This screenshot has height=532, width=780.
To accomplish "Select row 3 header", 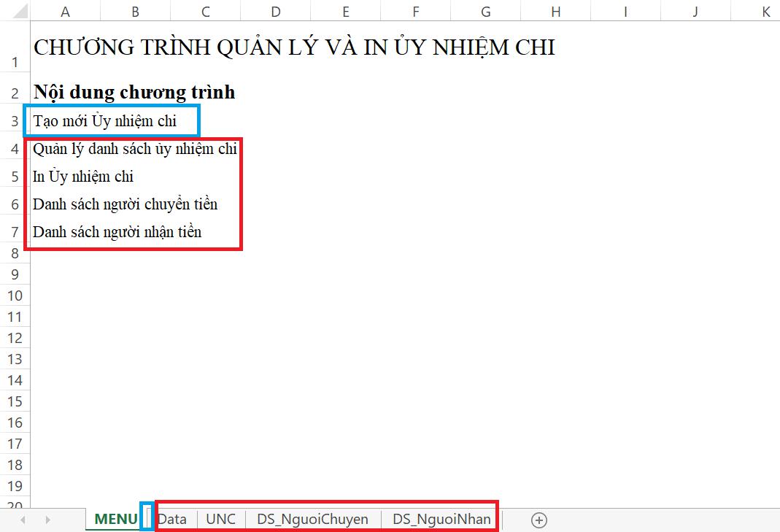I will pos(14,120).
